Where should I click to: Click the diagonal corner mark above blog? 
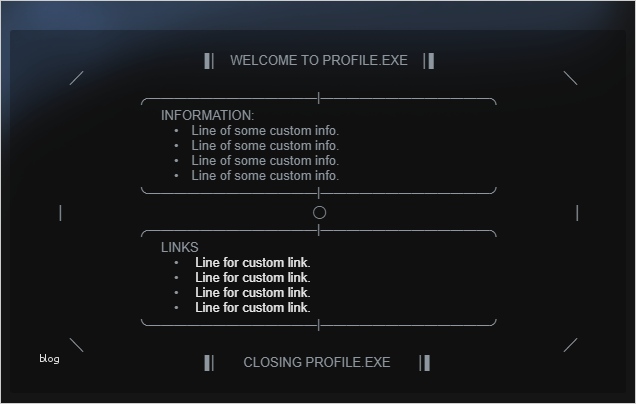tap(76, 345)
